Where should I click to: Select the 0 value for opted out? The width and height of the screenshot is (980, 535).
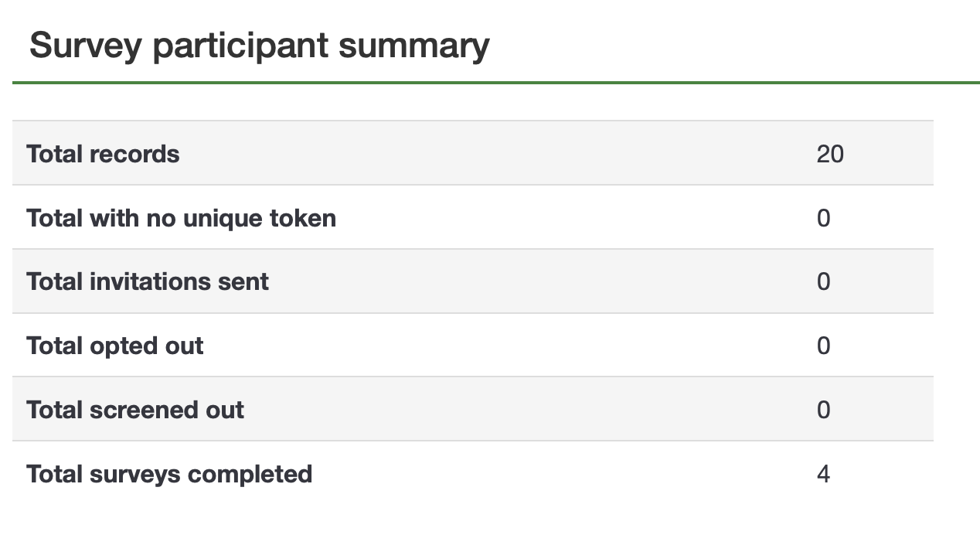(823, 346)
